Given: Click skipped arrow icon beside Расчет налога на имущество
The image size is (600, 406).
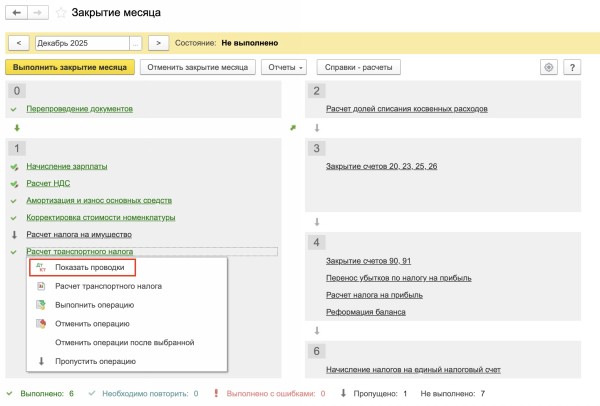Looking at the screenshot, I should pos(15,235).
